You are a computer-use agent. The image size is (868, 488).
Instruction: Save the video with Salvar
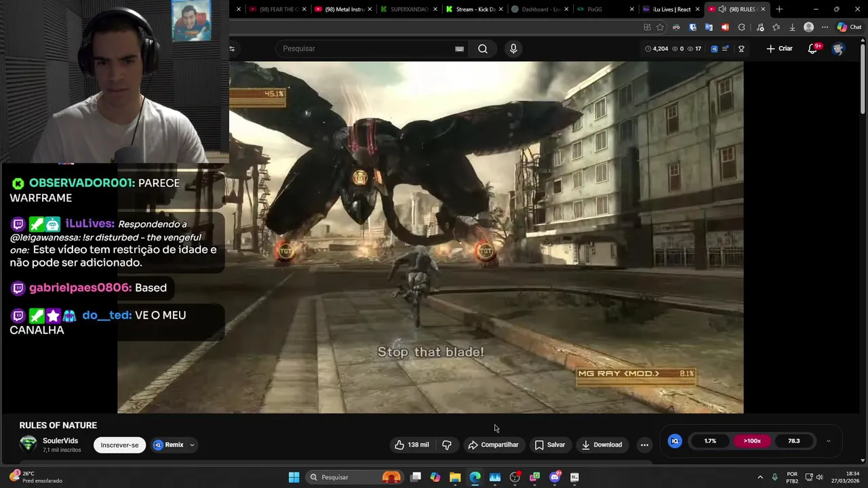pos(550,445)
